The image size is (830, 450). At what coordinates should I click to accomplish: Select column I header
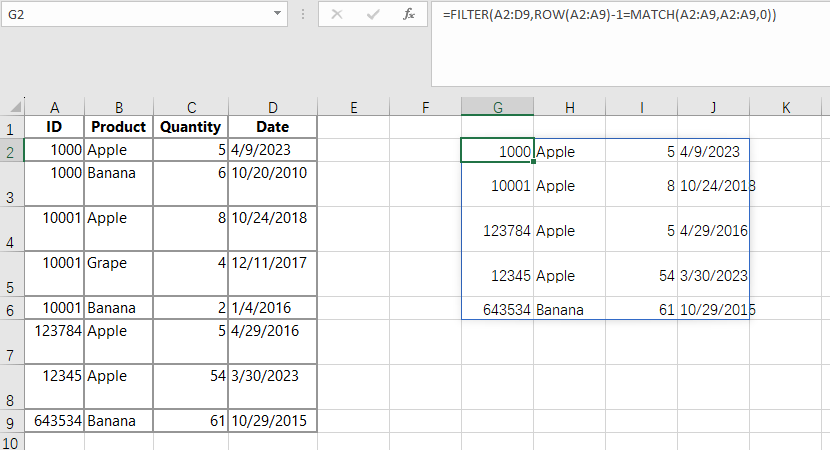point(642,107)
